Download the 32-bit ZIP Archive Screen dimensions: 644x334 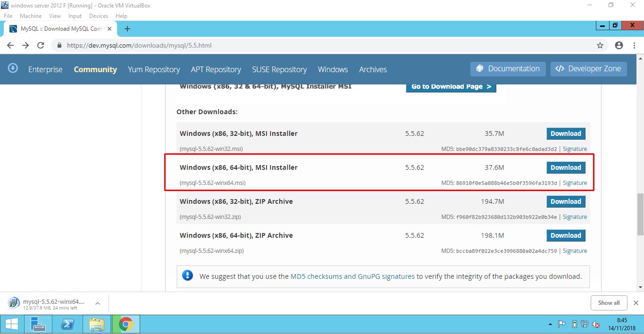click(x=566, y=201)
